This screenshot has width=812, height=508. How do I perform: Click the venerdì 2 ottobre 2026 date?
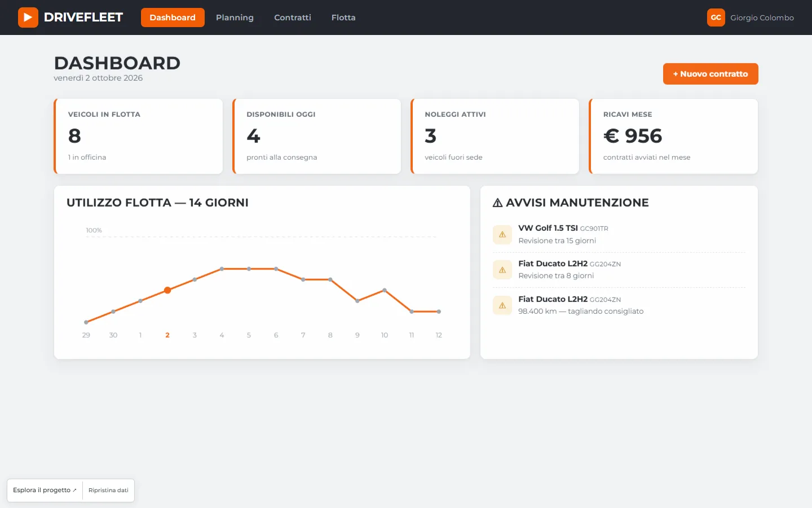[98, 78]
